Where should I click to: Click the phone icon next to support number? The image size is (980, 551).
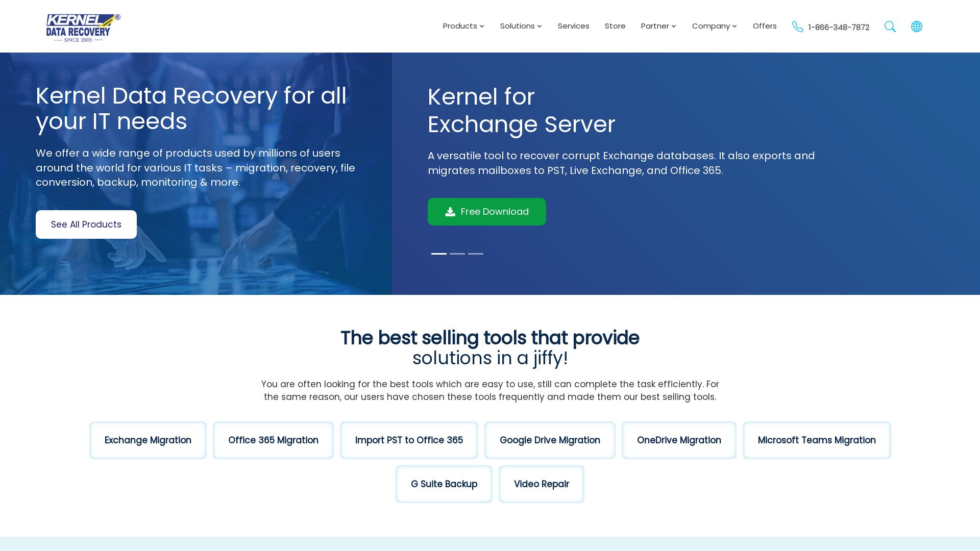[x=798, y=26]
